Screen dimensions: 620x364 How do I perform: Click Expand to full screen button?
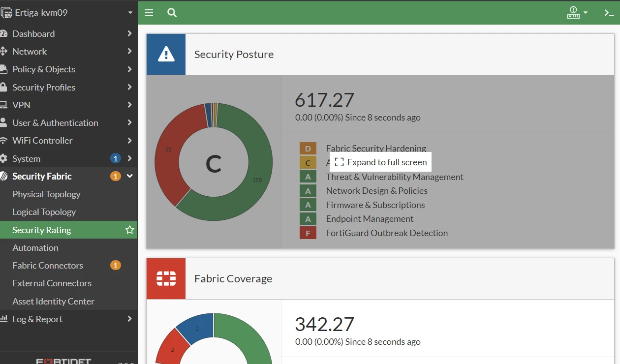[x=380, y=162]
